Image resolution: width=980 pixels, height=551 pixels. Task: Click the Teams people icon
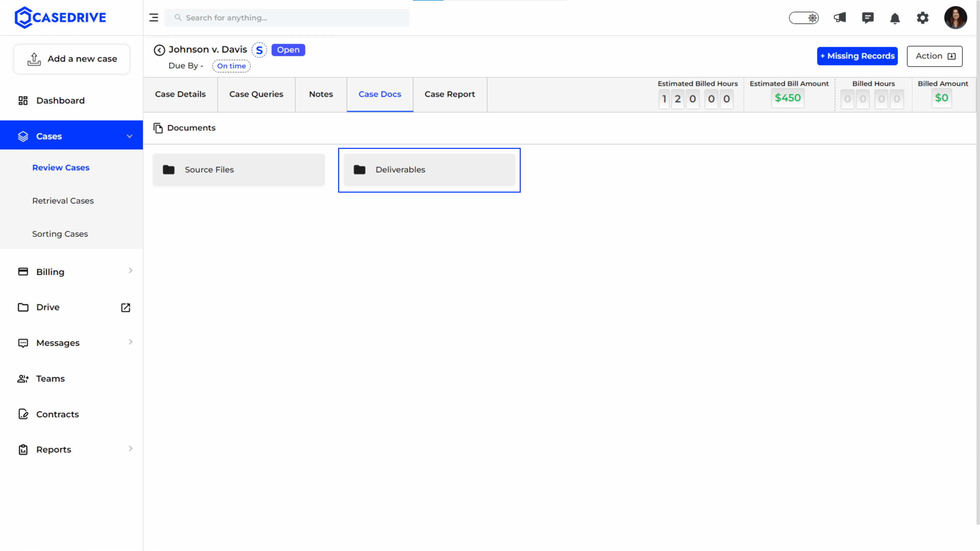coord(23,379)
